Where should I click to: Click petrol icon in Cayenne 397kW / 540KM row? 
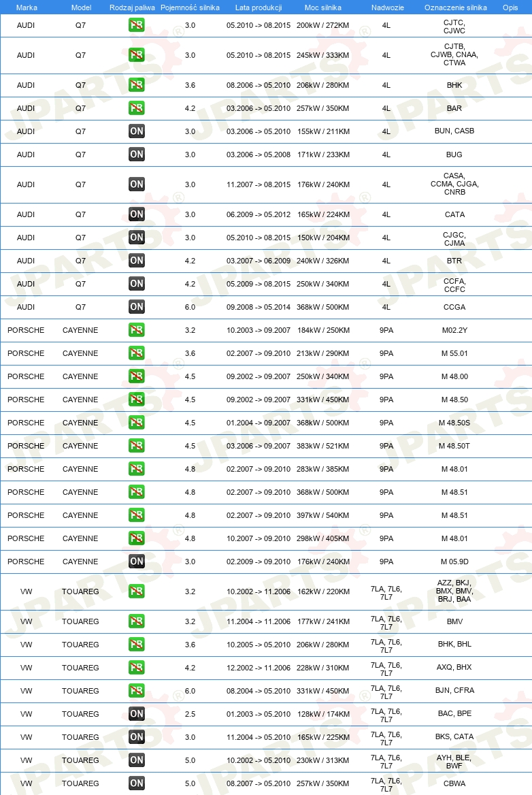click(136, 515)
